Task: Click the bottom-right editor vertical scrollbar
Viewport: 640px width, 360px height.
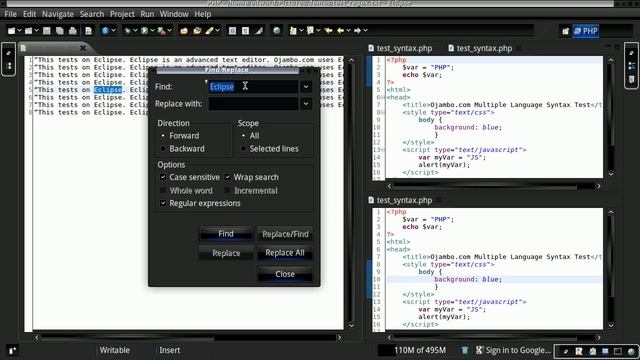Action: click(611, 269)
